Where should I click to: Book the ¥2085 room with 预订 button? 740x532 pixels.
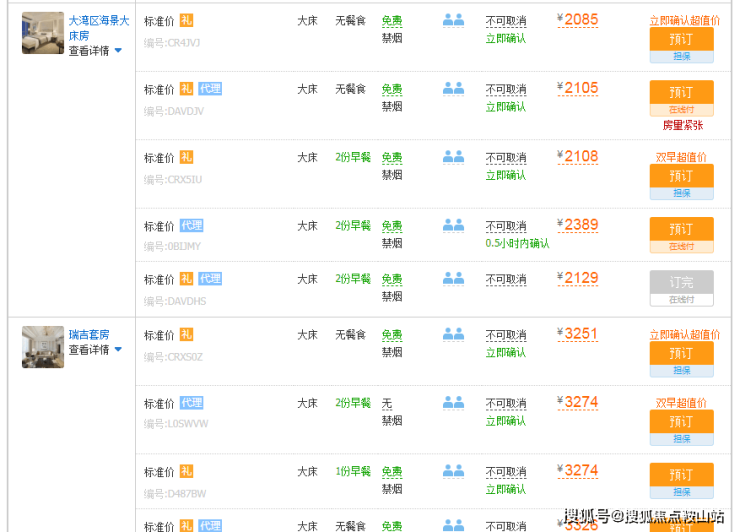[681, 39]
